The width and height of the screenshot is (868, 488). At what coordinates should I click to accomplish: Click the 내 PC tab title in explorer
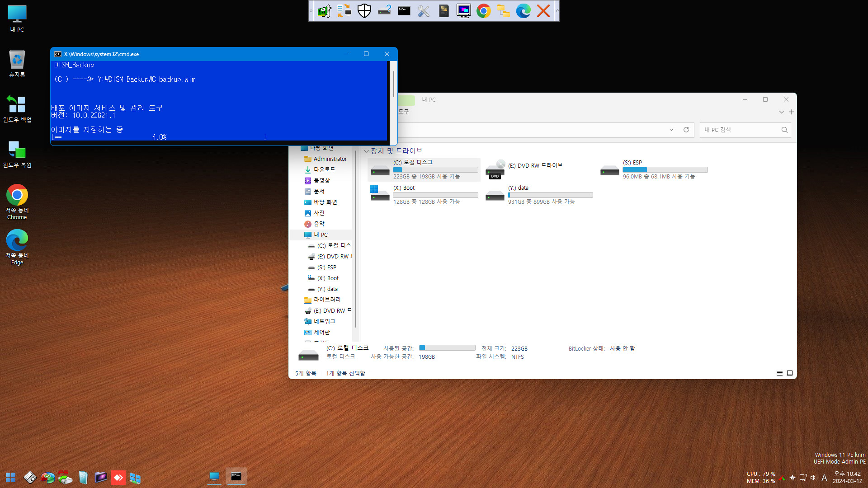coord(429,100)
